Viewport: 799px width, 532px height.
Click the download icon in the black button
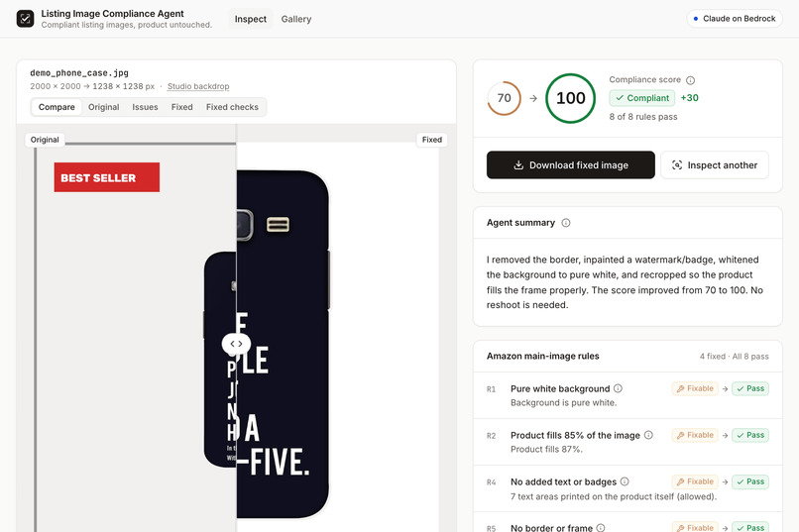[518, 164]
